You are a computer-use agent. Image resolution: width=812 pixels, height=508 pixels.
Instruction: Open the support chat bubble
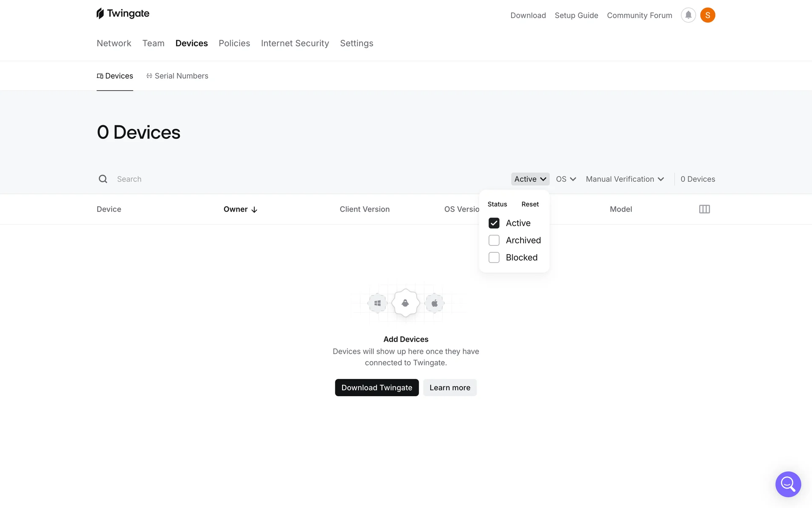point(788,484)
